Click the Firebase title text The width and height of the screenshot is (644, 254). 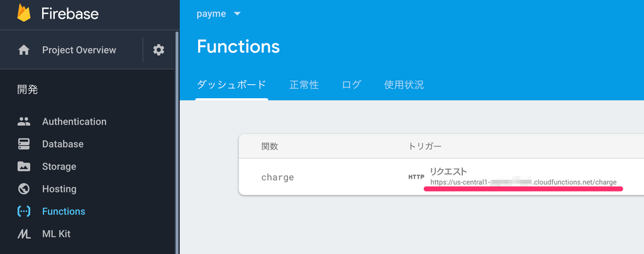click(70, 14)
